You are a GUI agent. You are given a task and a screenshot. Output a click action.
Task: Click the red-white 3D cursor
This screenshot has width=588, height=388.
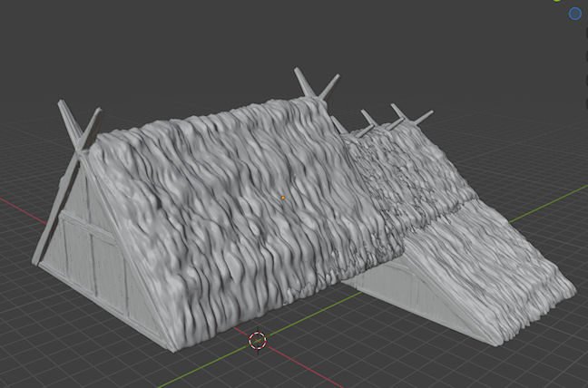(x=257, y=340)
